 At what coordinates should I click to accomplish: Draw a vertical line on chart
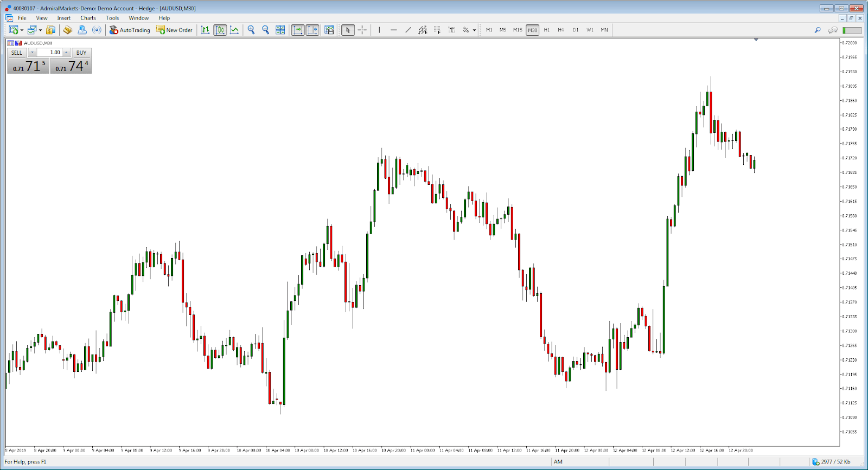coord(379,30)
